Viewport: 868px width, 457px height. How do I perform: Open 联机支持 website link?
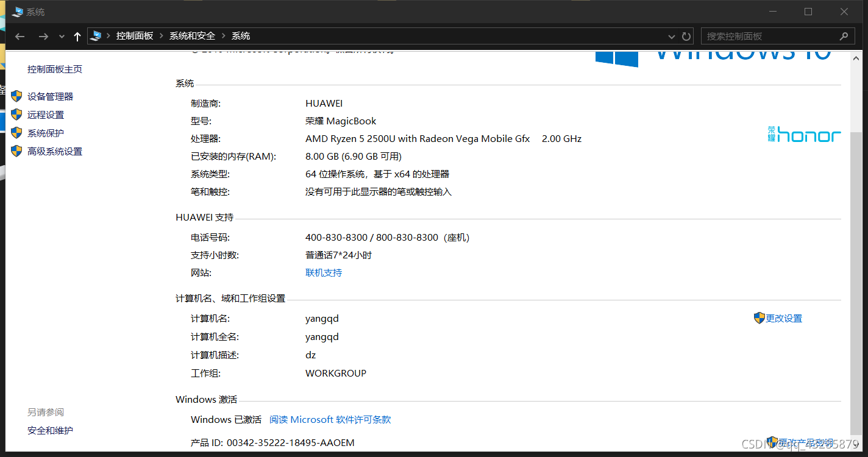(324, 273)
